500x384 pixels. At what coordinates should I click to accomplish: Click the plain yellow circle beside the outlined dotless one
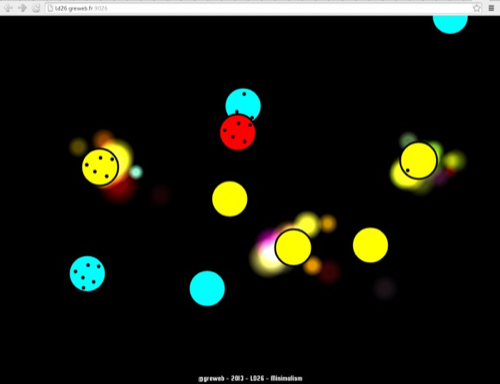(x=370, y=245)
